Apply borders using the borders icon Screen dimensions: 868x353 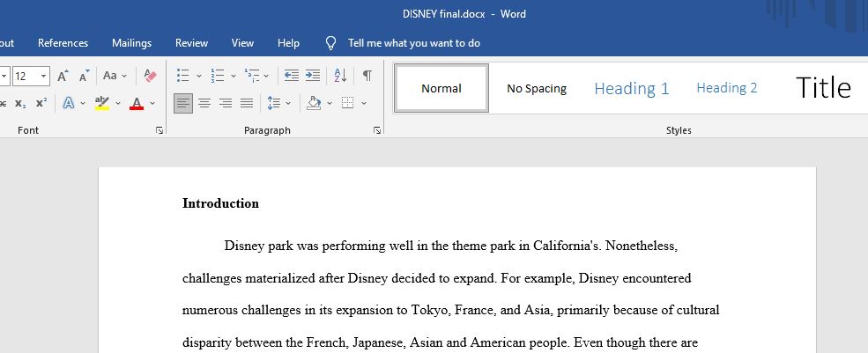coord(348,104)
